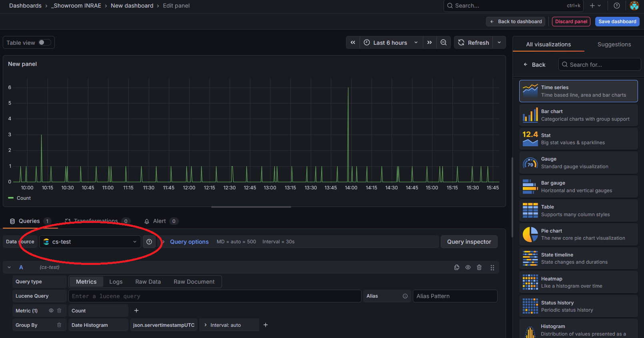The width and height of the screenshot is (644, 338).
Task: Select the Table visualization
Action: click(578, 211)
